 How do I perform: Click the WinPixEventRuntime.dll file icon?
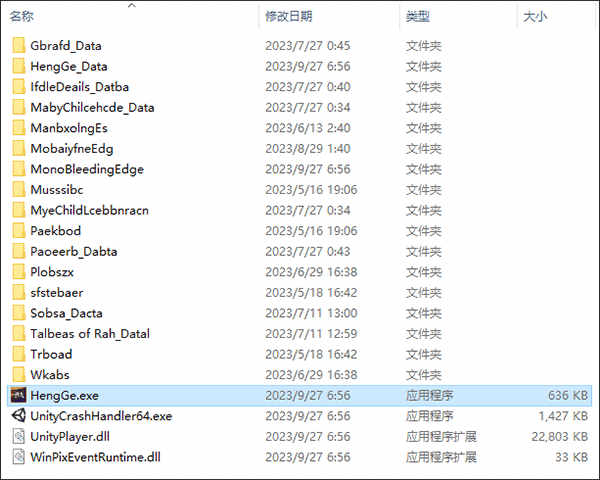point(18,457)
